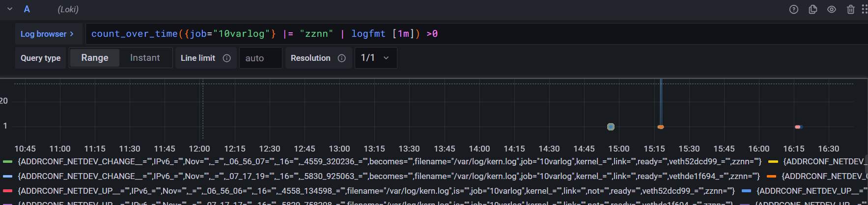
Task: Switch query type to Instant
Action: click(145, 58)
